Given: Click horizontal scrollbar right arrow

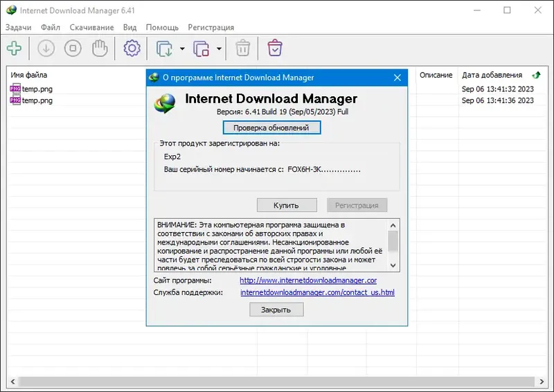Looking at the screenshot, I should coord(542,382).
